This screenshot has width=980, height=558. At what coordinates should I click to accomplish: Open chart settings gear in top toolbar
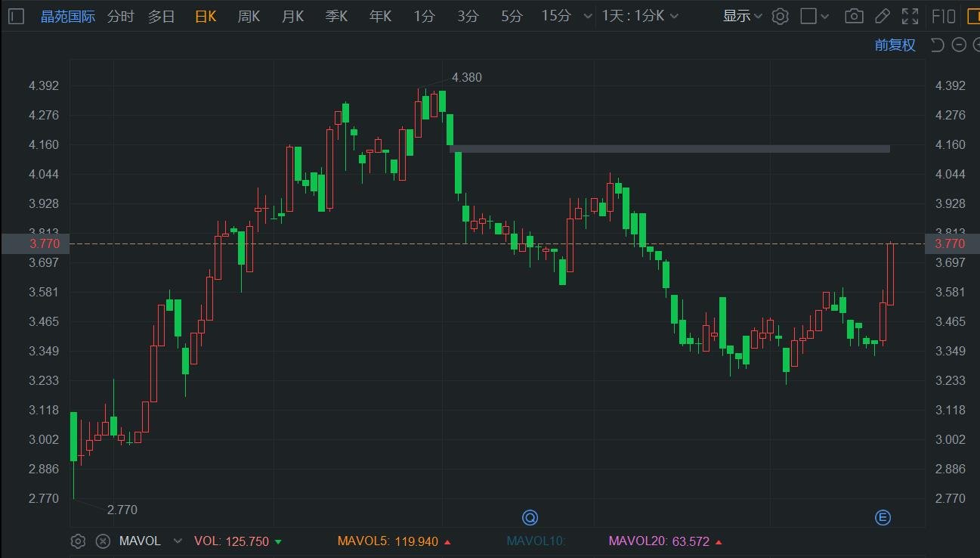click(781, 16)
